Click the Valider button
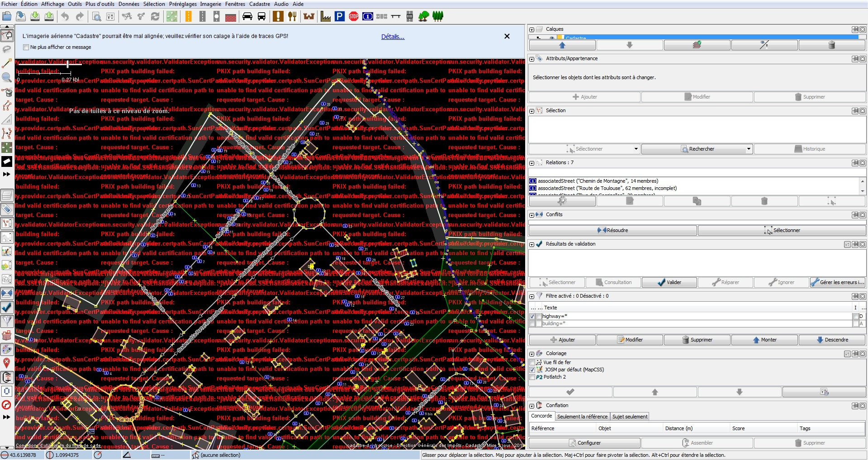 (x=669, y=282)
